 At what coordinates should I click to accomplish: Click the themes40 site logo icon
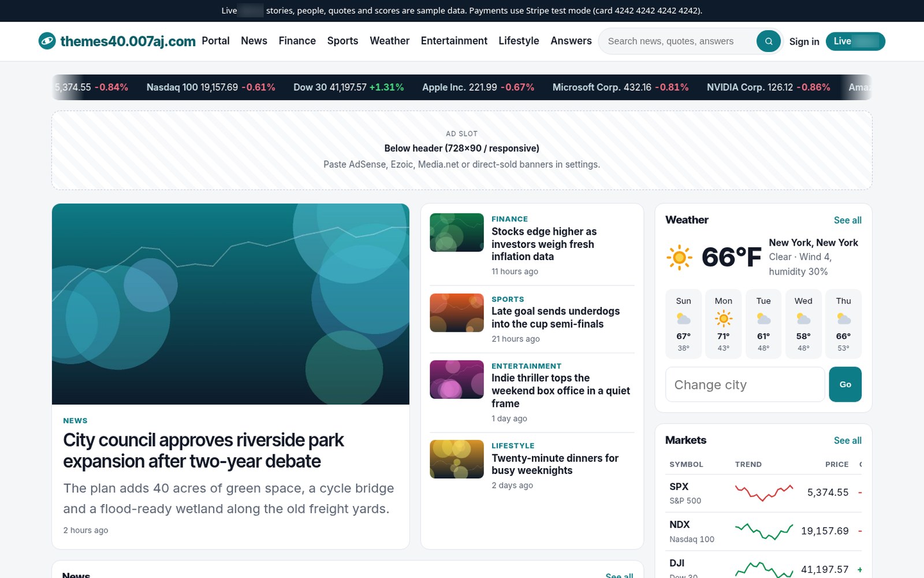tap(47, 41)
